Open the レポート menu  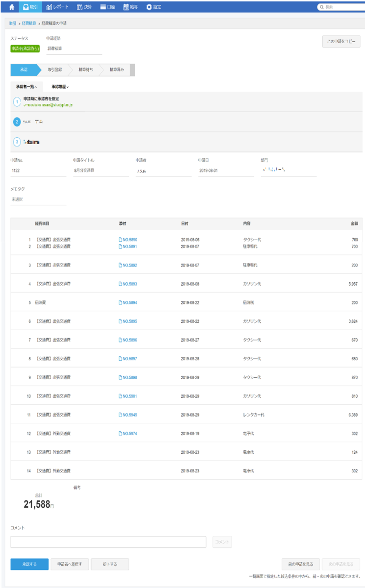[57, 7]
